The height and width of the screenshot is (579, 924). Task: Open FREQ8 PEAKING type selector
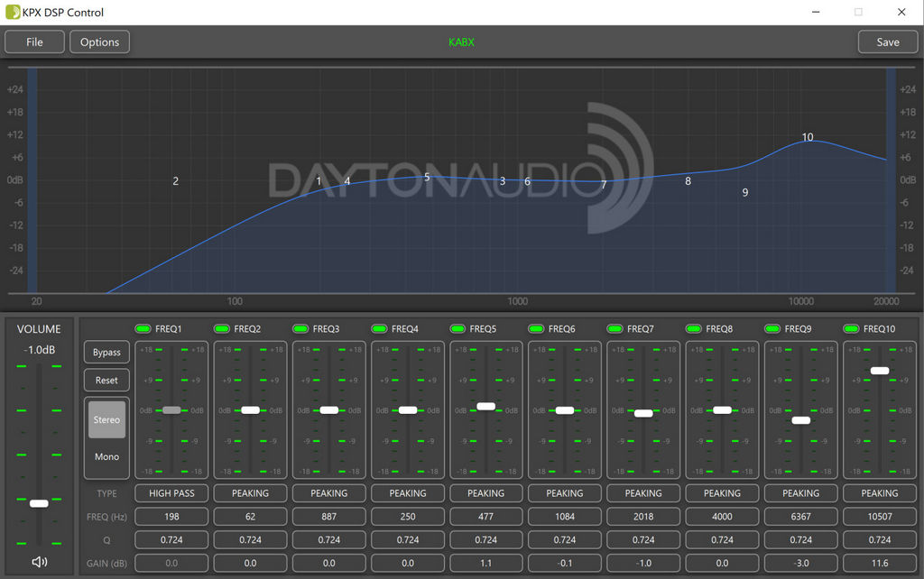pos(722,493)
